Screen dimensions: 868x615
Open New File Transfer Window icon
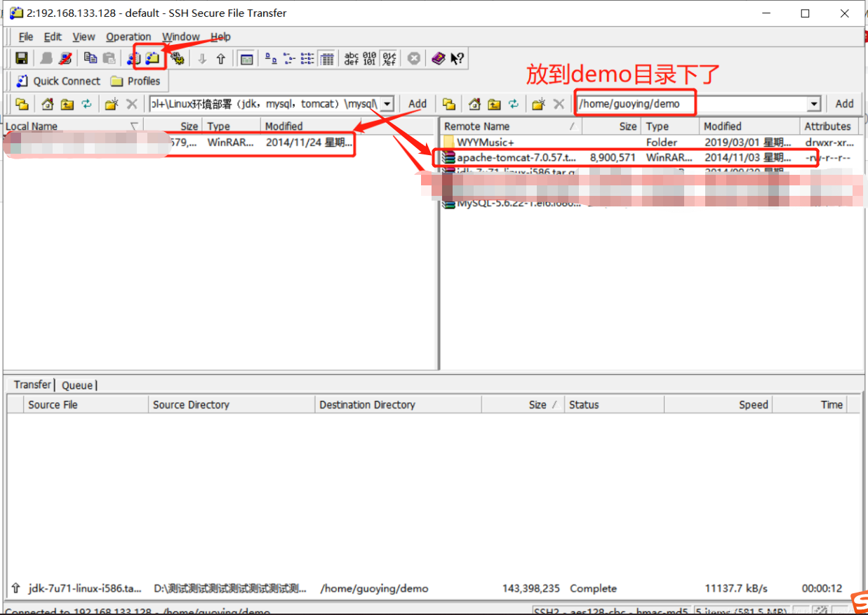click(152, 59)
